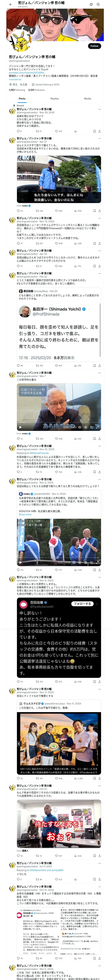
Task: Open more options for pinned post
Action: (x=99, y=109)
